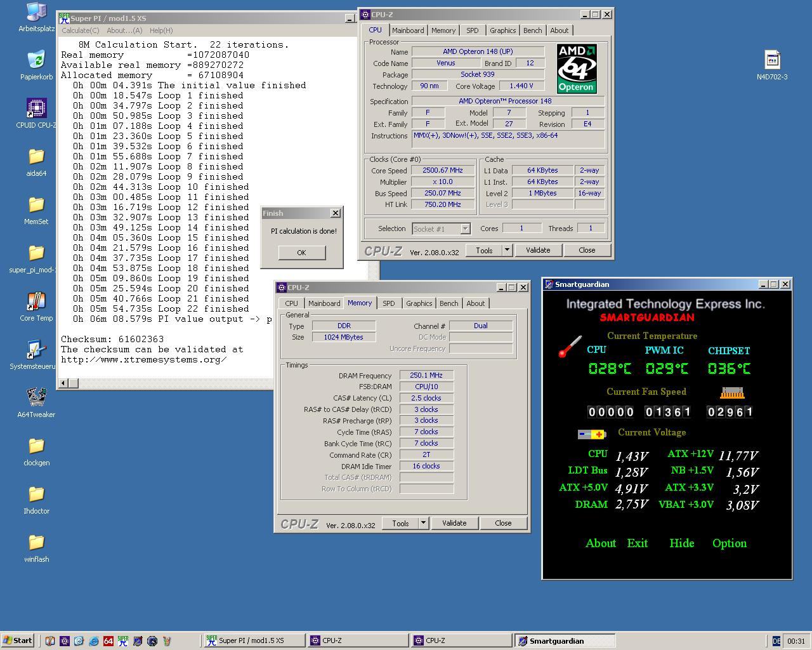Select the A64Tweaker desktop icon

36,397
